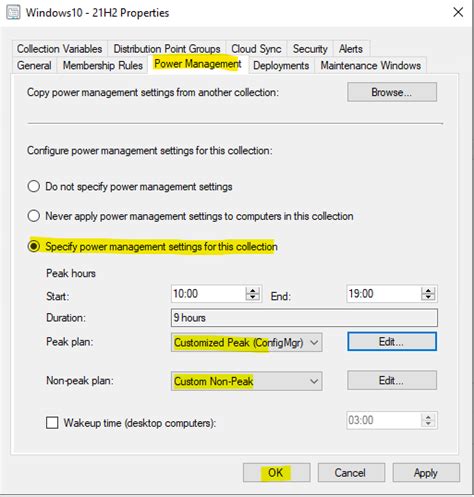
Task: Open the Membership Rules tab
Action: [103, 65]
